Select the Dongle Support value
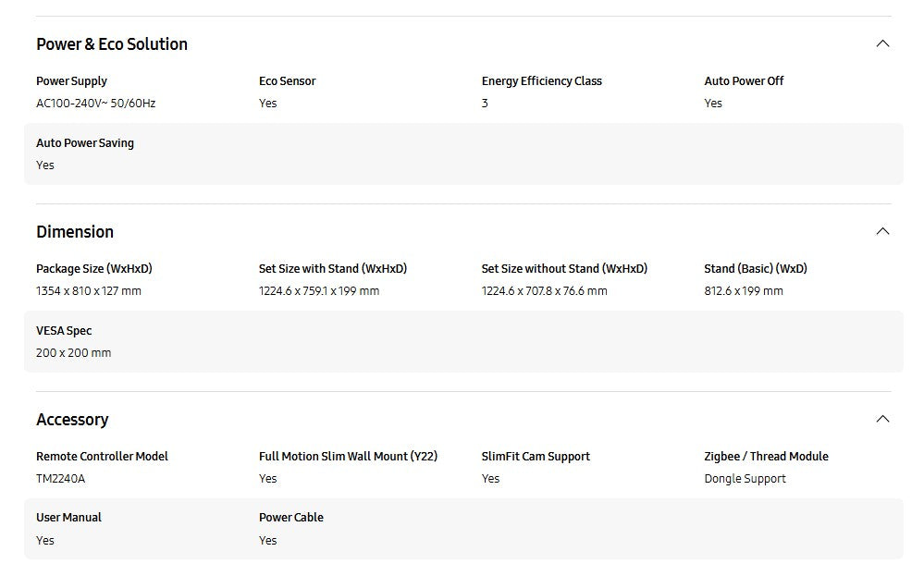Screen dimensions: 924x588 745,479
